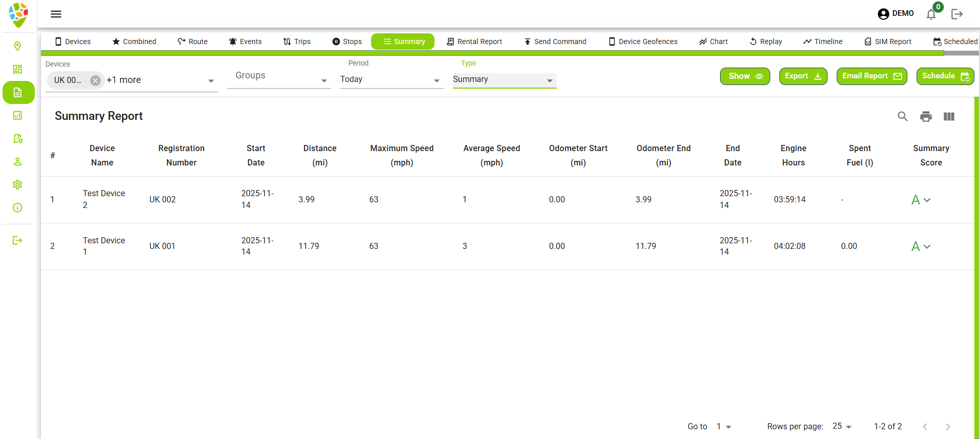The image size is (980, 439).
Task: Click the Export button
Action: [x=802, y=76]
